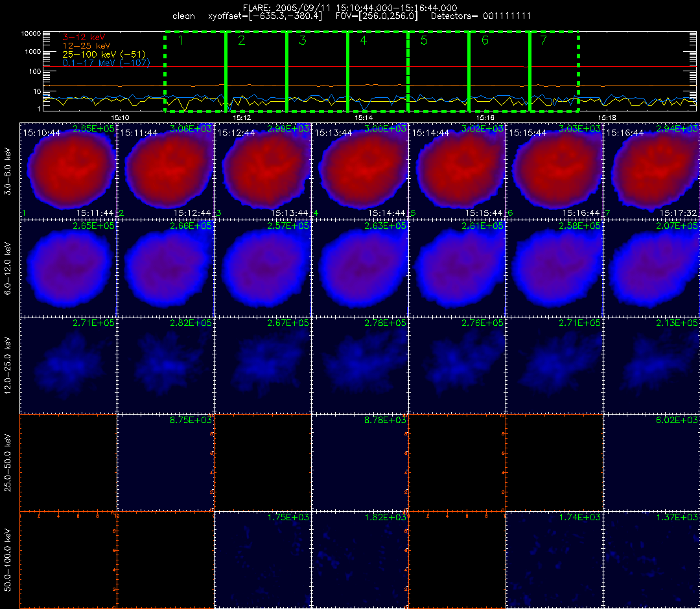Select the 3.0-6.0 keV image labeled 3.06E+03
Image resolution: width=700 pixels, height=609 pixels.
(166, 171)
